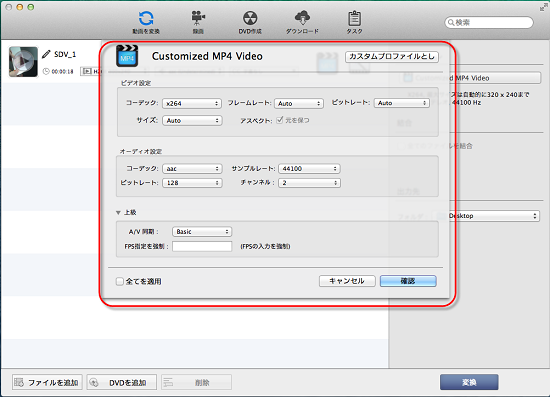Click the add DVD button
Image resolution: width=550 pixels, height=397 pixels.
coord(121,382)
